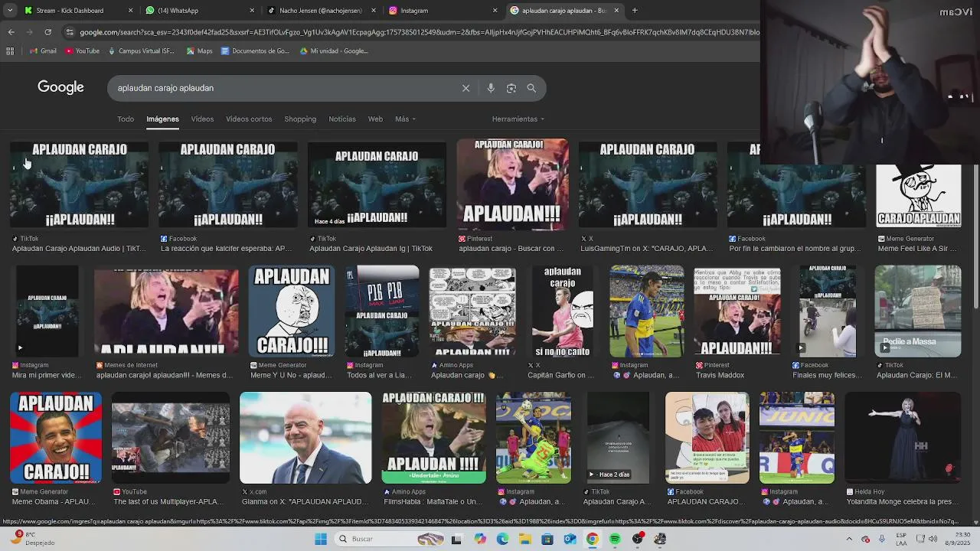Open the Travis Maddox Pinterest thumbnail
Screen dimensions: 980x551
737,311
